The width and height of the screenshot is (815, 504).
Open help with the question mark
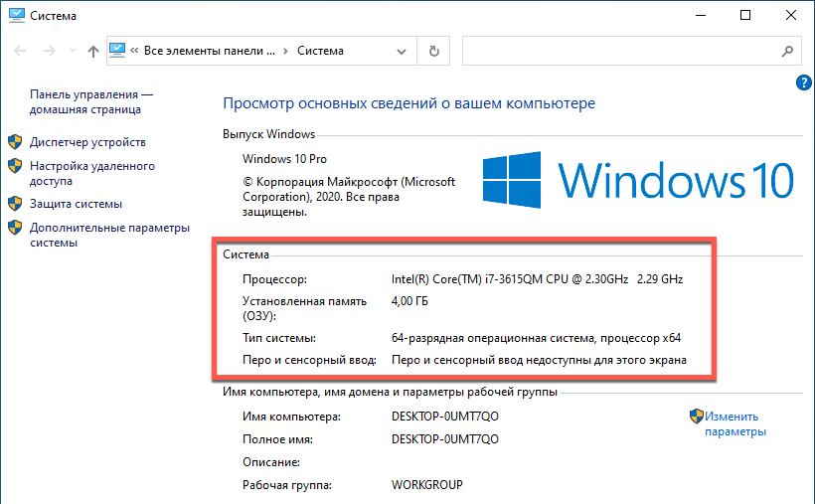pyautogui.click(x=803, y=83)
